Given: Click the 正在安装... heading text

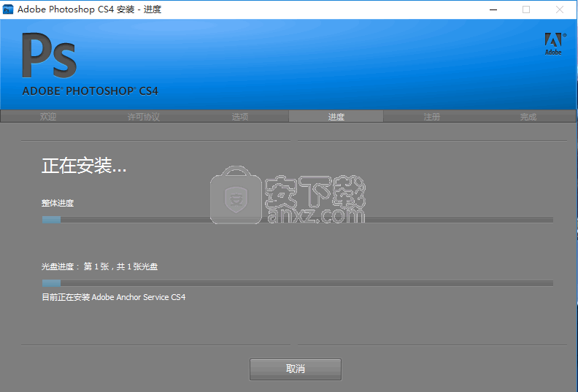Looking at the screenshot, I should [x=84, y=166].
